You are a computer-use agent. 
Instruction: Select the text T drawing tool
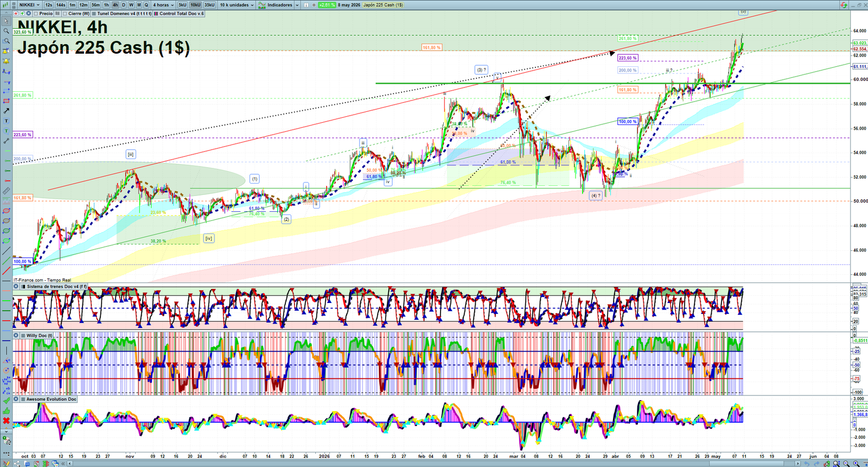point(6,121)
